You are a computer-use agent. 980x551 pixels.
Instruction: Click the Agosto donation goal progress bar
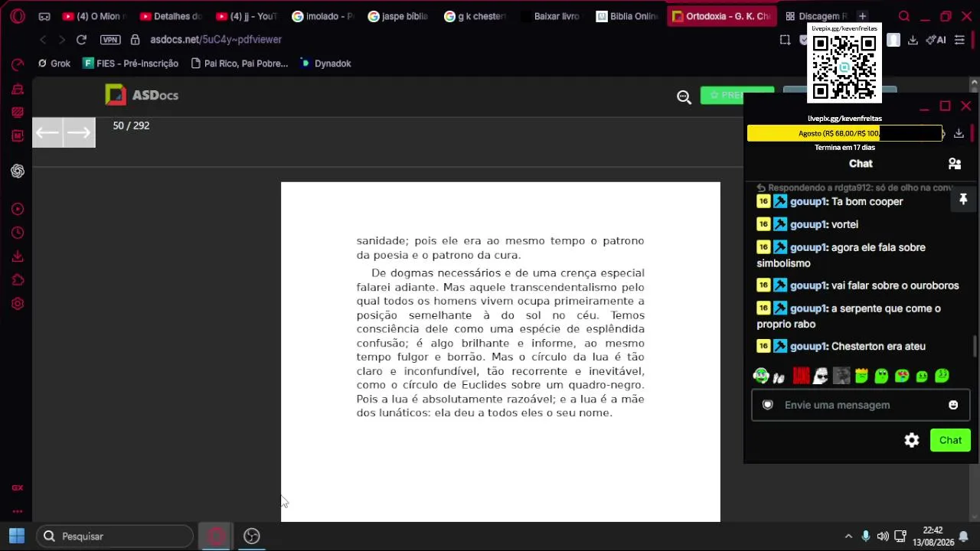pyautogui.click(x=844, y=133)
